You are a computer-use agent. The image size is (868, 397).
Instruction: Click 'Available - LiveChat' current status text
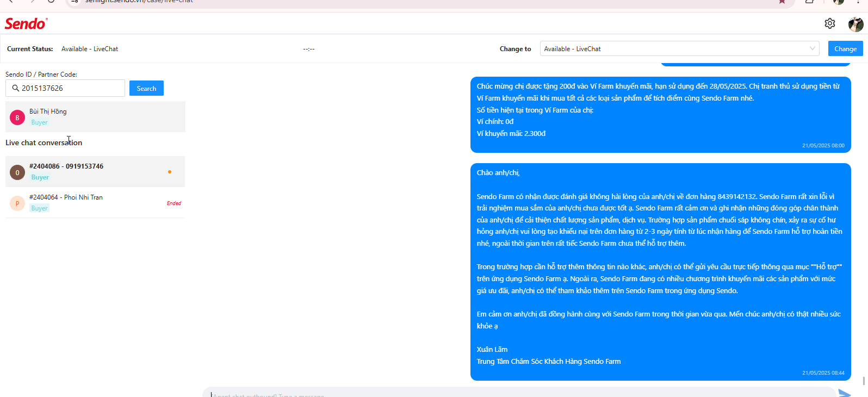(90, 49)
